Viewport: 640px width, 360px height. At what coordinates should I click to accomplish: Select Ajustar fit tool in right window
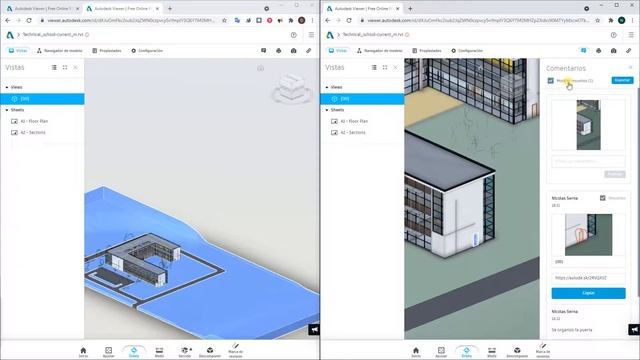pyautogui.click(x=441, y=352)
